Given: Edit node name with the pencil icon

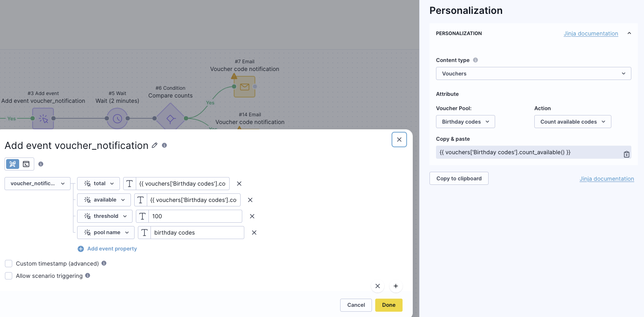Looking at the screenshot, I should point(155,145).
